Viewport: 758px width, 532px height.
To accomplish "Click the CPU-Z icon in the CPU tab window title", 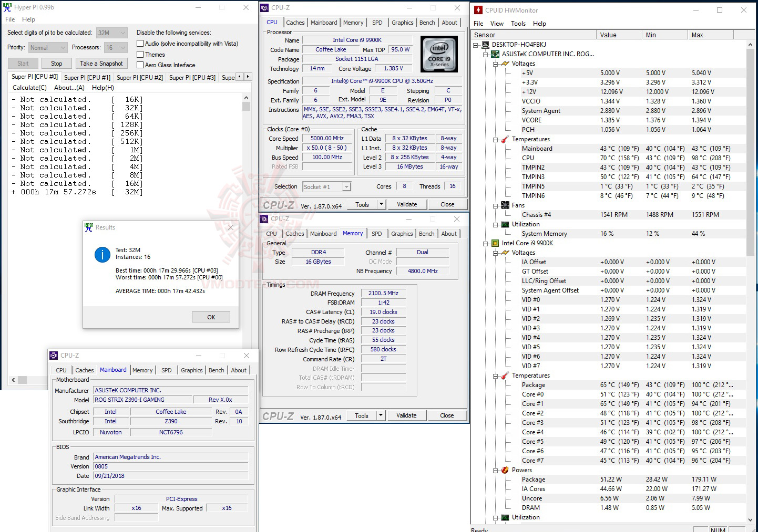I will click(x=265, y=8).
